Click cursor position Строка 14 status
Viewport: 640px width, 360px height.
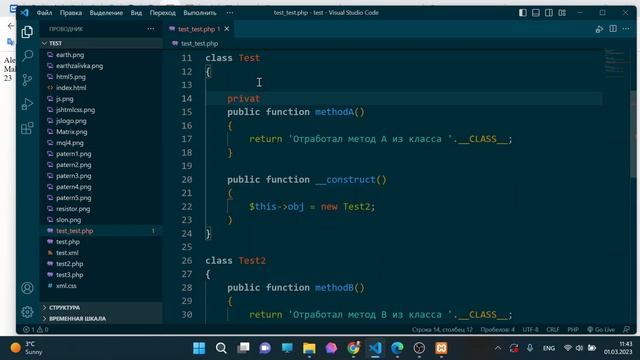coord(442,329)
